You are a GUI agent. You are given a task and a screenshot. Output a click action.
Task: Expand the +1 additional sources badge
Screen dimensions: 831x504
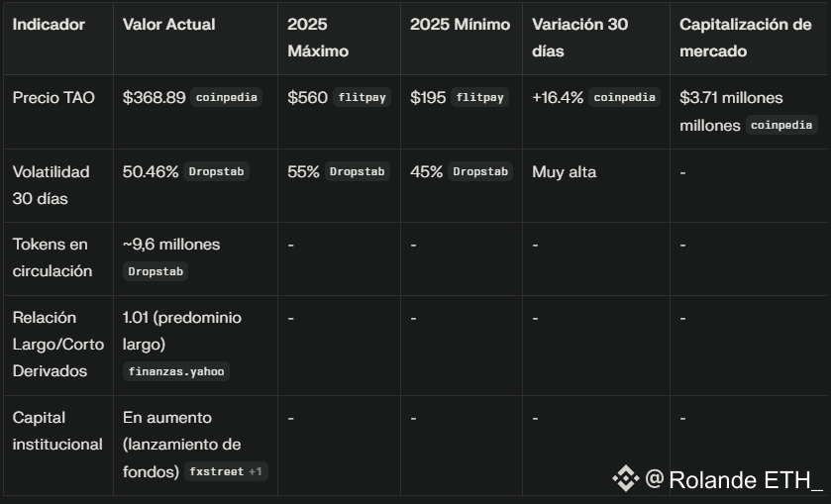pos(256,471)
